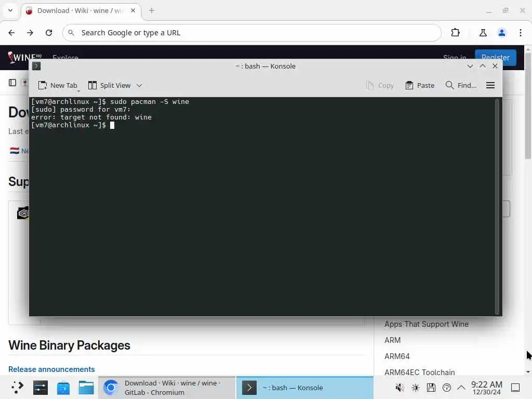This screenshot has width=532, height=399.
Task: Close the Konsole window
Action: pos(495,66)
